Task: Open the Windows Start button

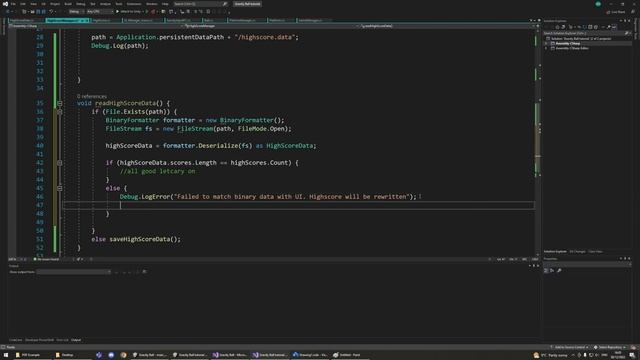Action: [6, 355]
